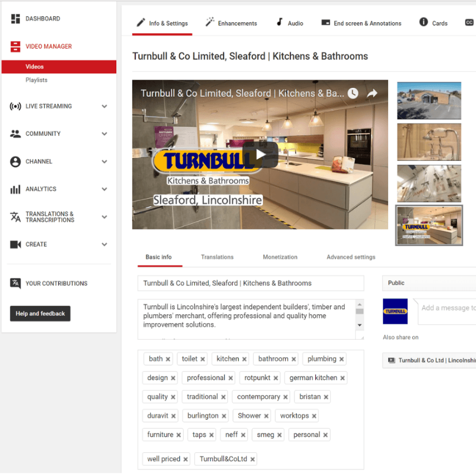Remove the 'rotpunkt' tag
The width and height of the screenshot is (476, 476).
click(276, 378)
